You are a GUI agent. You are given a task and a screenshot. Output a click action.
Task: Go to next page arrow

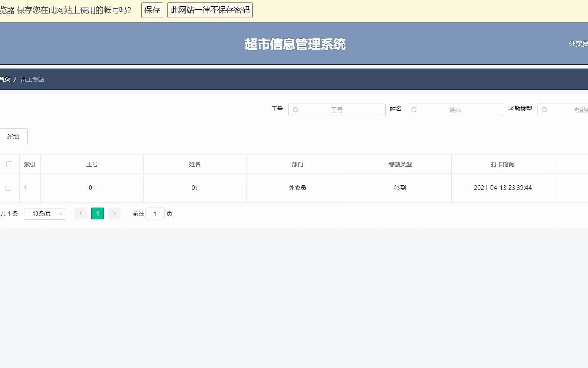pyautogui.click(x=114, y=213)
